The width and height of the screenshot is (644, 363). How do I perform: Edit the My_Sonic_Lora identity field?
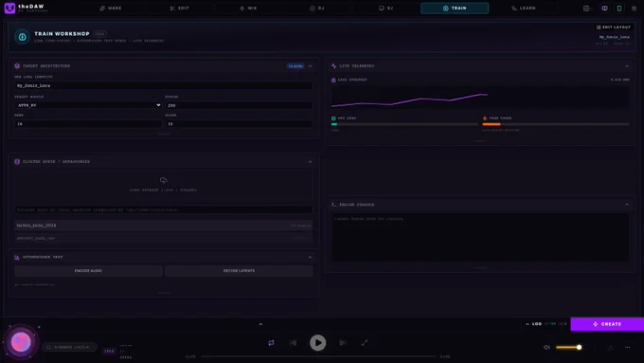point(164,85)
